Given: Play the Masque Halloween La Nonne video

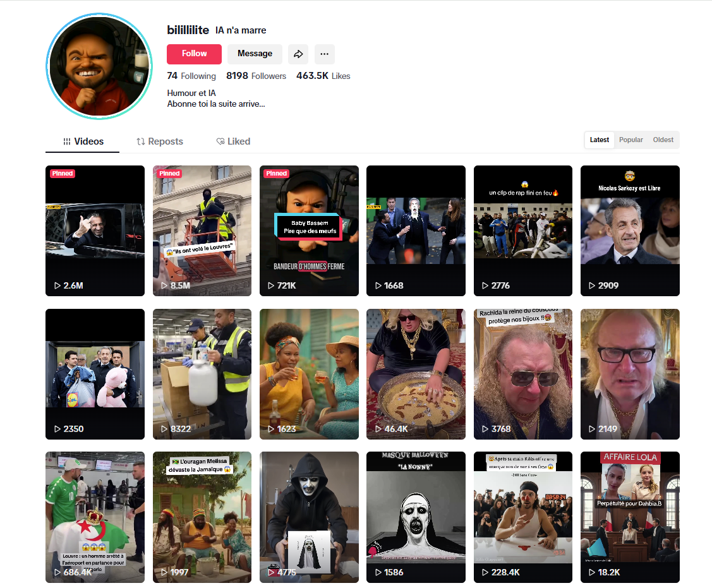Looking at the screenshot, I should (416, 517).
